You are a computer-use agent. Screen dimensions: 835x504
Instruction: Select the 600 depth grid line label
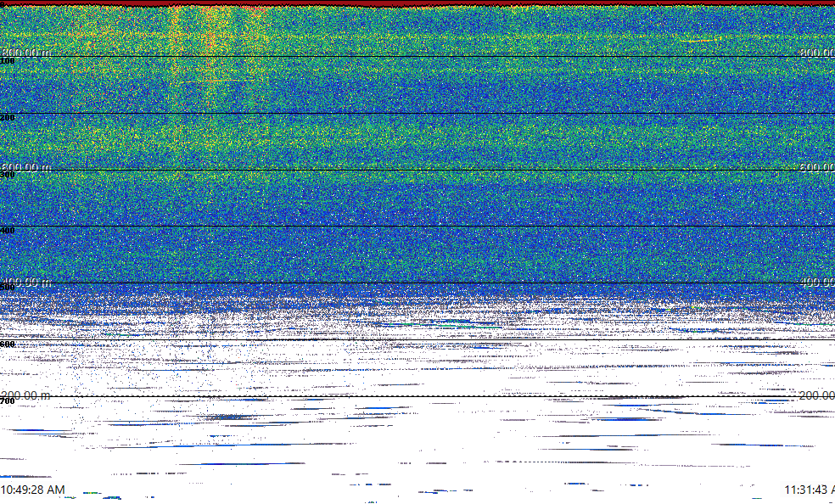coord(8,344)
